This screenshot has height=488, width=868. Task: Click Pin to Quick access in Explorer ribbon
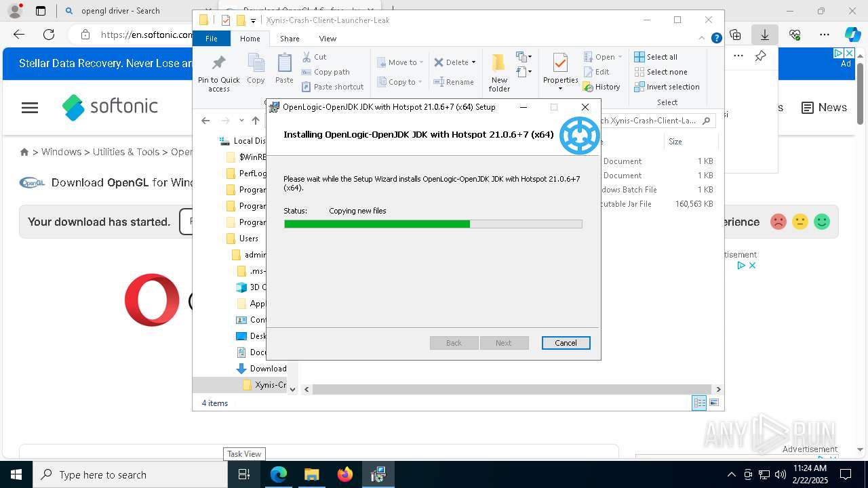click(218, 73)
